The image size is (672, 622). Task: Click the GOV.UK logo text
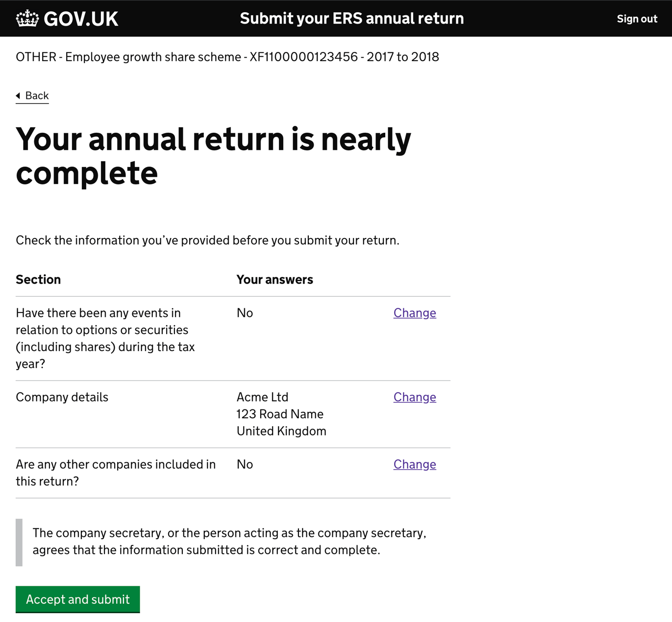tap(81, 19)
